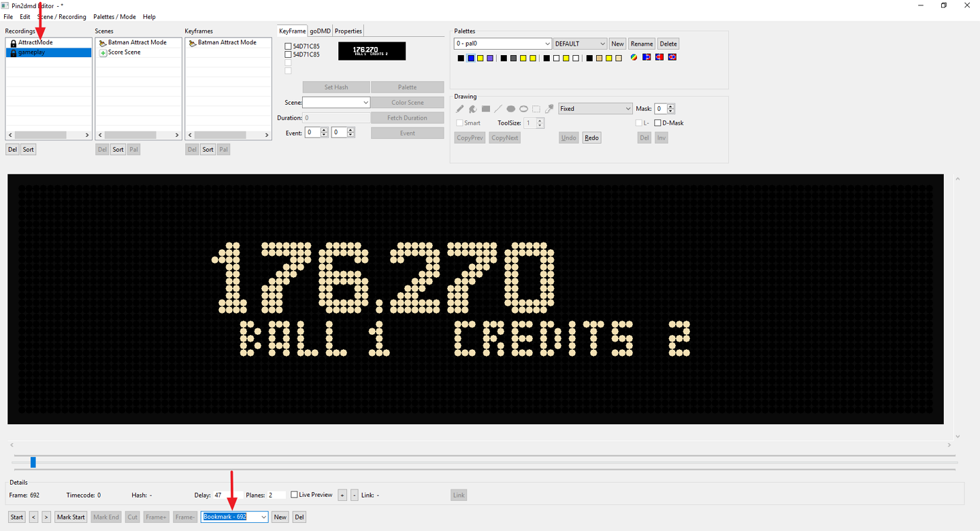980x531 pixels.
Task: Select the color picker eyedropper tool
Action: tap(549, 109)
